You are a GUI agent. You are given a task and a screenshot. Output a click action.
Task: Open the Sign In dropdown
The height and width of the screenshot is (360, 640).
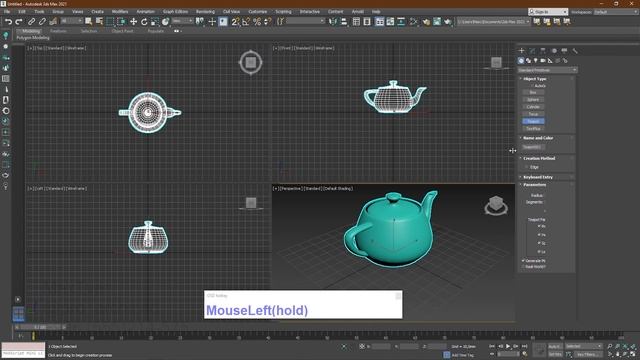pyautogui.click(x=548, y=12)
